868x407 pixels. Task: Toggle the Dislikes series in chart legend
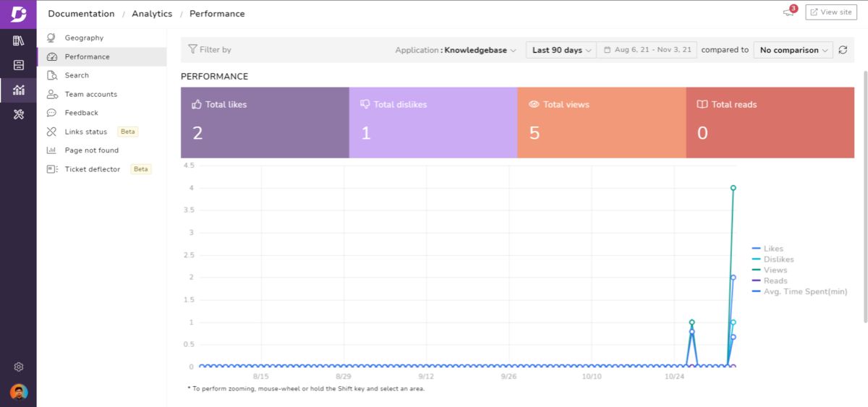[773, 260]
